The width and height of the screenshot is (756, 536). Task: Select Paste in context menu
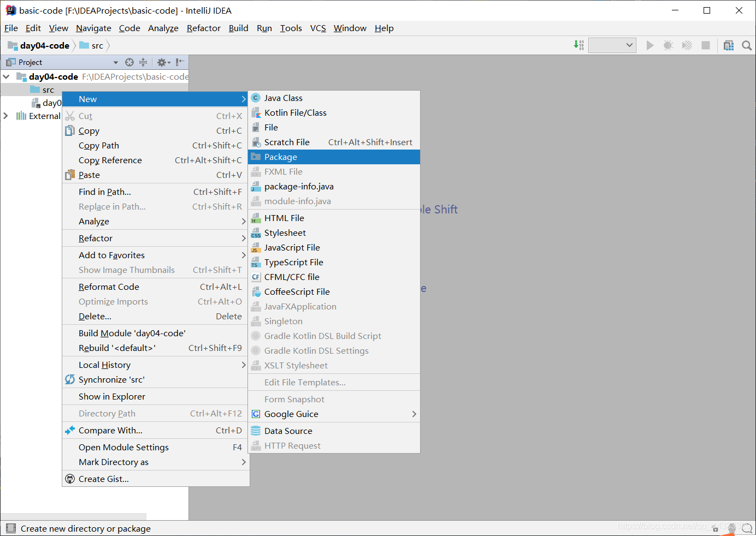[155, 175]
